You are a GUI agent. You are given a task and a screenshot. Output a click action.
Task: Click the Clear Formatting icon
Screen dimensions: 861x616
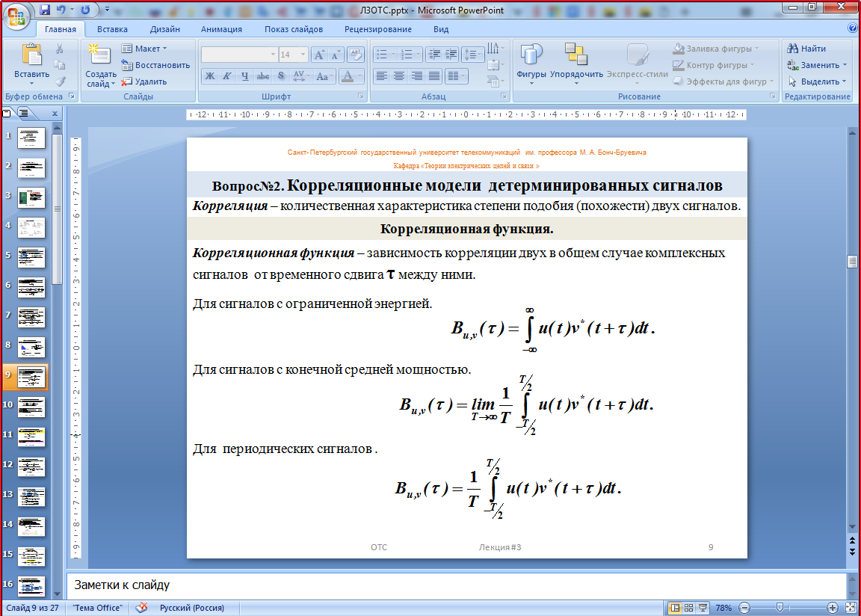pyautogui.click(x=356, y=55)
